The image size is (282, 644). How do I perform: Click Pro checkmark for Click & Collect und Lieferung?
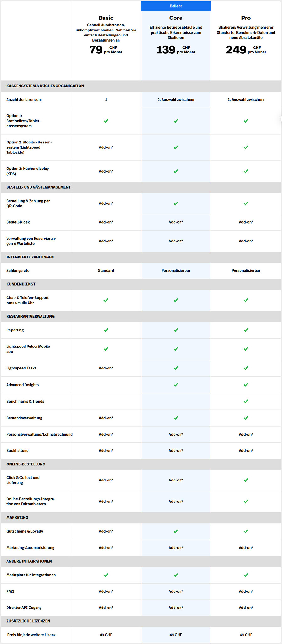coord(246,480)
